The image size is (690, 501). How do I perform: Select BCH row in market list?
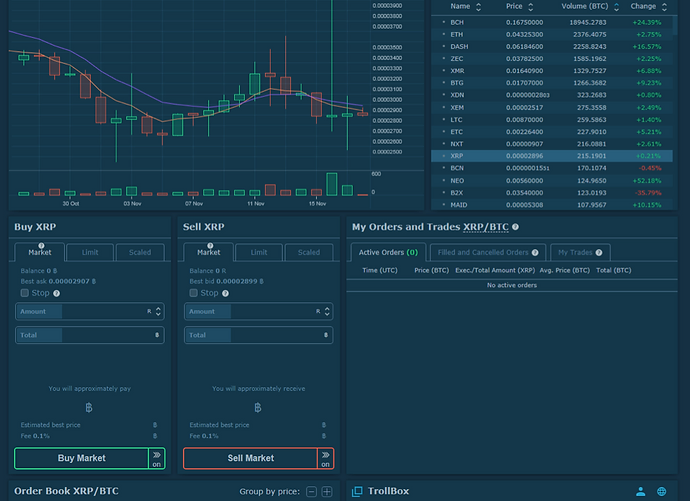tap(552, 22)
